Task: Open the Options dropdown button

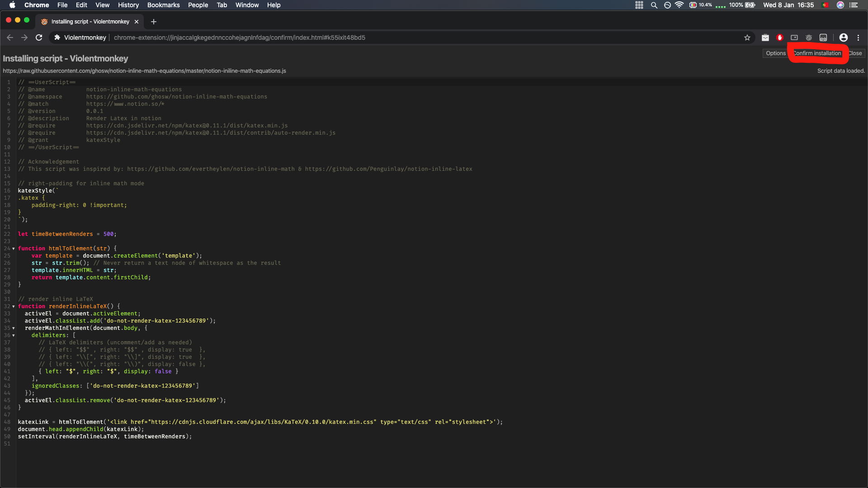Action: tap(776, 53)
